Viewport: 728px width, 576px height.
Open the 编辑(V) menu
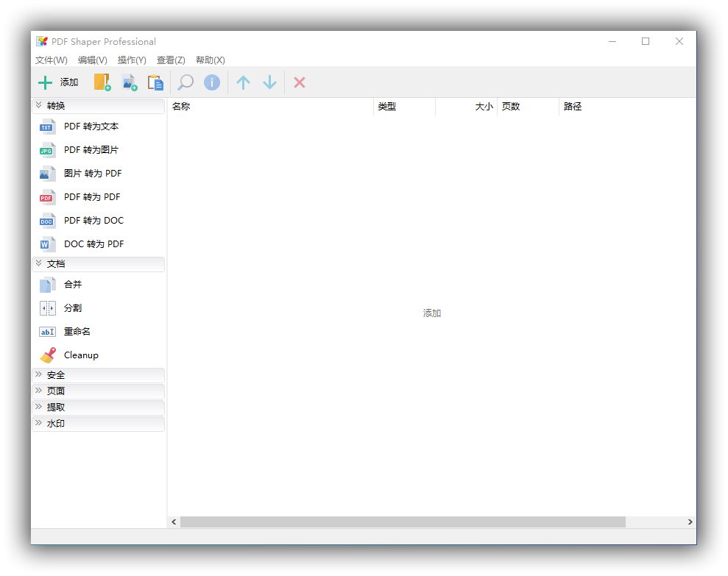pyautogui.click(x=93, y=60)
